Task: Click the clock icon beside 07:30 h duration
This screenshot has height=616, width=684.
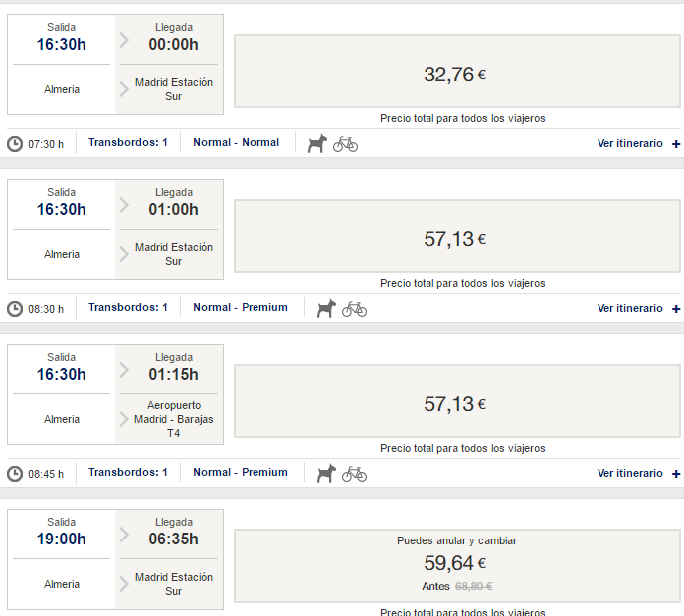Action: pyautogui.click(x=15, y=144)
